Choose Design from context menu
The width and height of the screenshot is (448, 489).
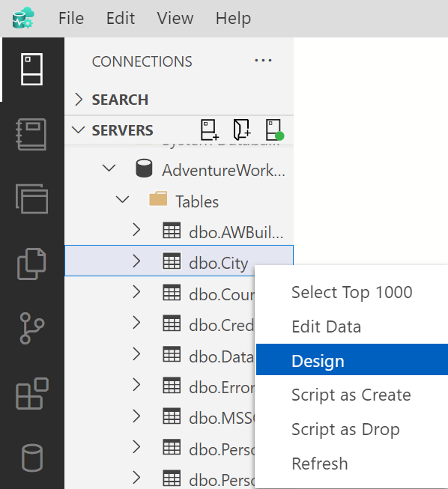pyautogui.click(x=352, y=359)
